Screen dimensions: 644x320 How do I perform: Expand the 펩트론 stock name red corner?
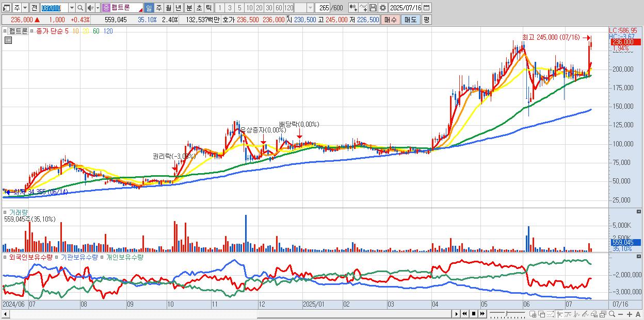click(x=140, y=10)
